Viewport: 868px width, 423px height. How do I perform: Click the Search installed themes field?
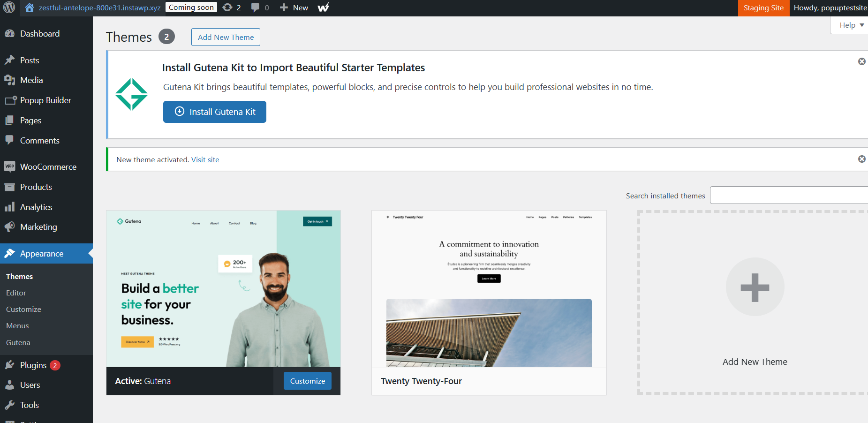tap(789, 195)
